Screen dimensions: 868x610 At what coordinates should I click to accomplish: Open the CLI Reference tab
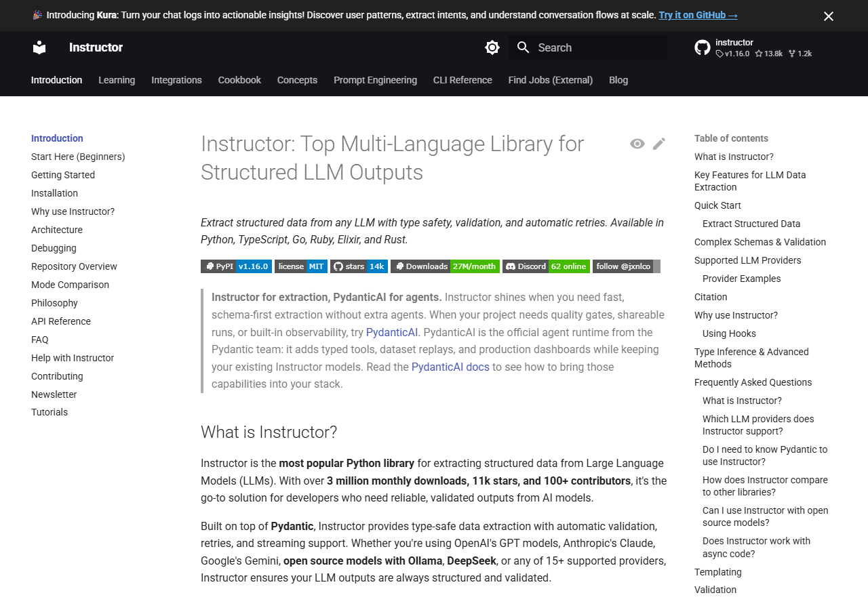[x=462, y=80]
